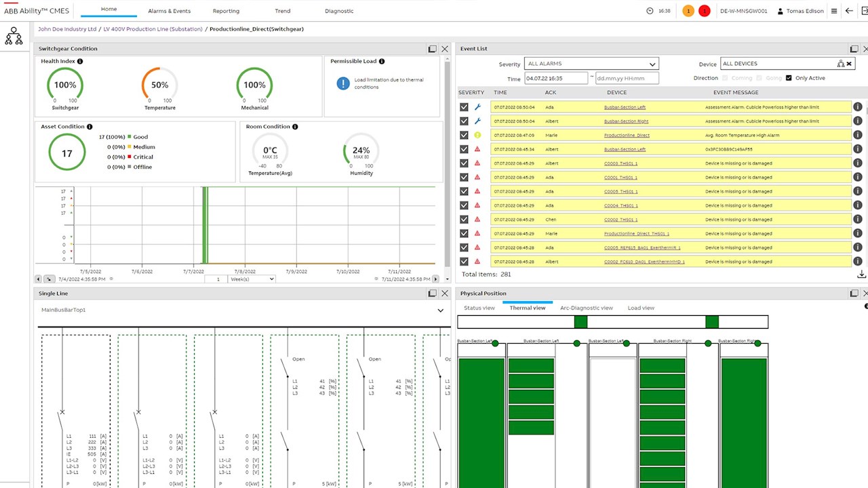Step trend chart back with left arrow
Viewport: 868px width, 488px height.
38,279
